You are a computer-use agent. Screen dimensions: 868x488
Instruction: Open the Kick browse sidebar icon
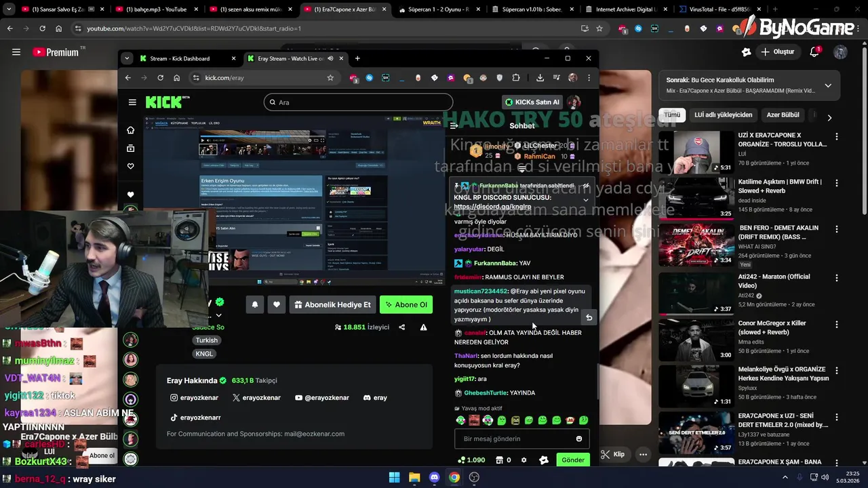point(131,148)
